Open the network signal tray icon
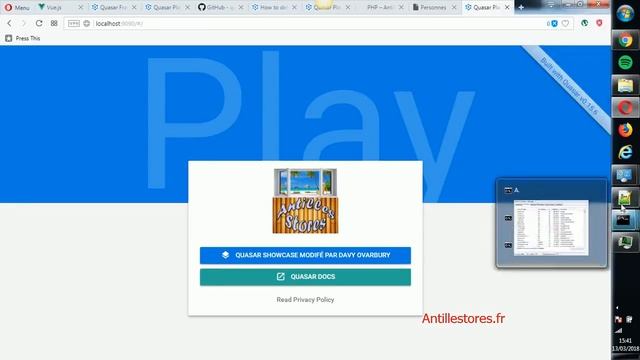The image size is (640, 360). point(619,331)
